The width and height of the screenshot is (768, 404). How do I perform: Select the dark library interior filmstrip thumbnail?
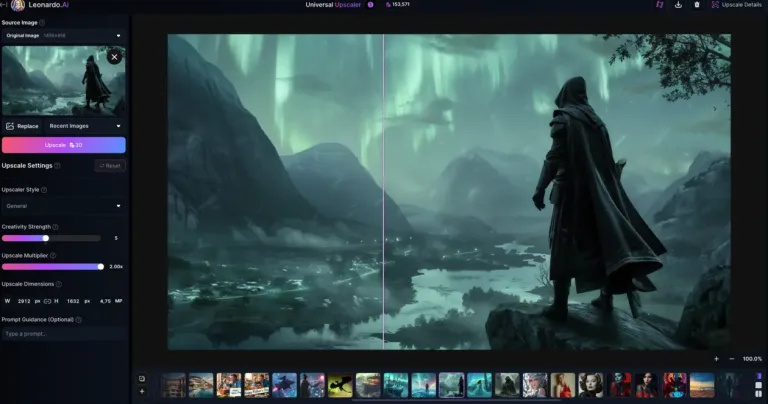[x=173, y=385]
